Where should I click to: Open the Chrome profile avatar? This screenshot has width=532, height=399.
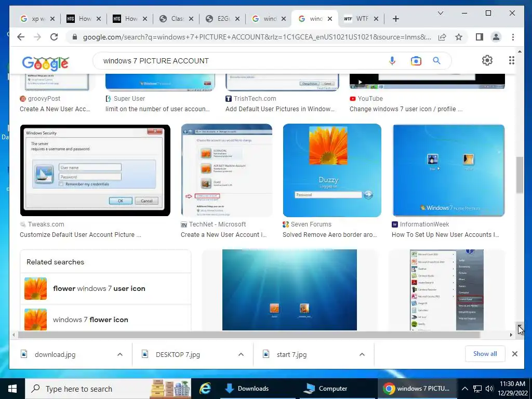click(x=496, y=37)
